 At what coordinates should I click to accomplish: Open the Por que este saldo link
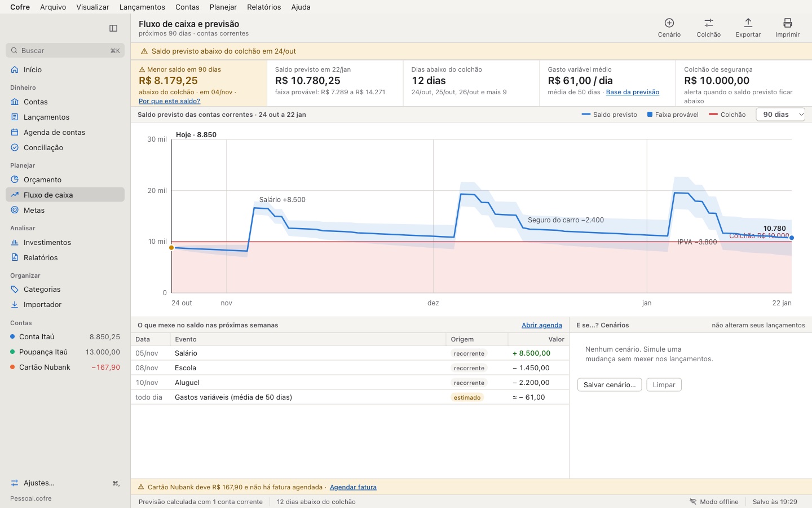pyautogui.click(x=169, y=101)
